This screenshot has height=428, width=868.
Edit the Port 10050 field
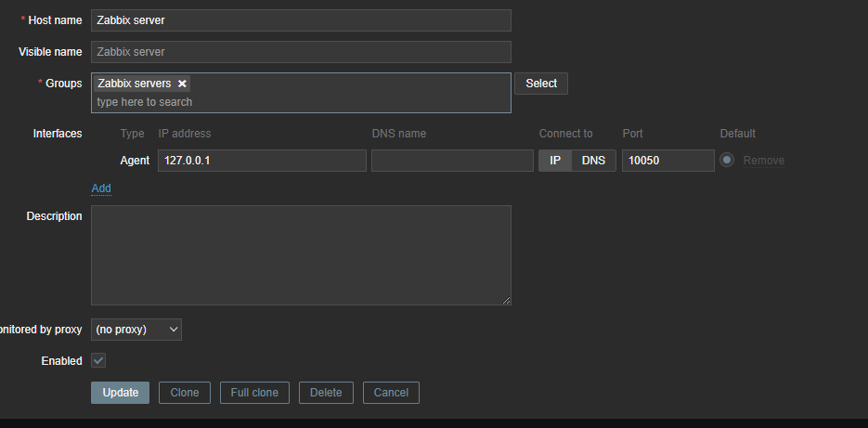coord(667,161)
